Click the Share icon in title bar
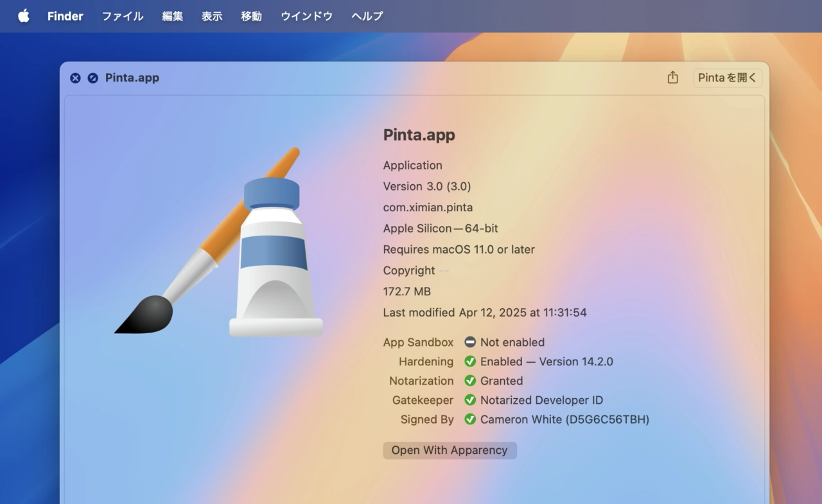Screen dimensions: 822x504 tap(672, 78)
